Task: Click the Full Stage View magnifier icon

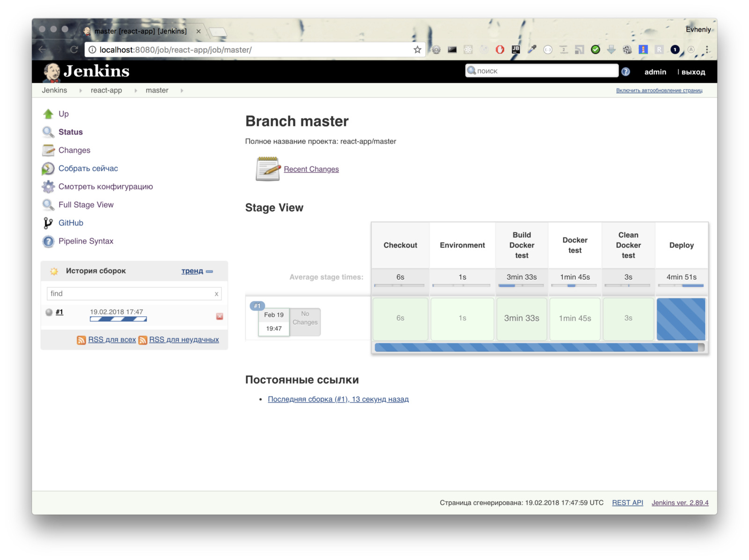Action: coord(48,205)
